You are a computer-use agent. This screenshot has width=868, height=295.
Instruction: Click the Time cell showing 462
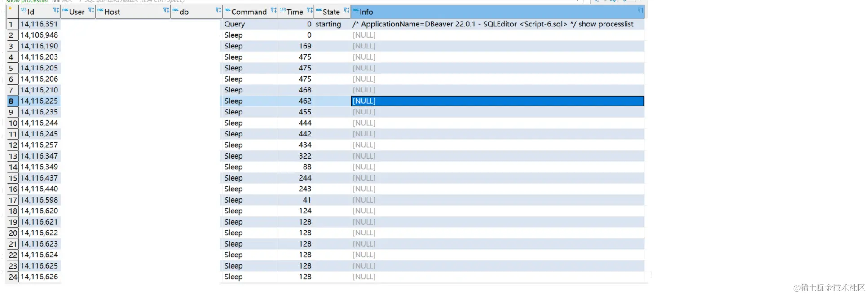pyautogui.click(x=296, y=101)
